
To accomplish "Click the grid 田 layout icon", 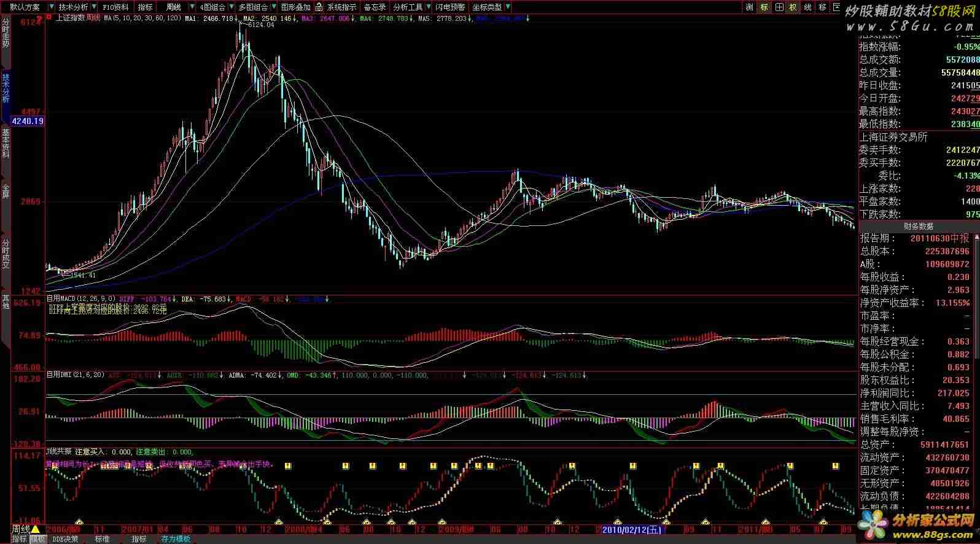I will click(779, 7).
